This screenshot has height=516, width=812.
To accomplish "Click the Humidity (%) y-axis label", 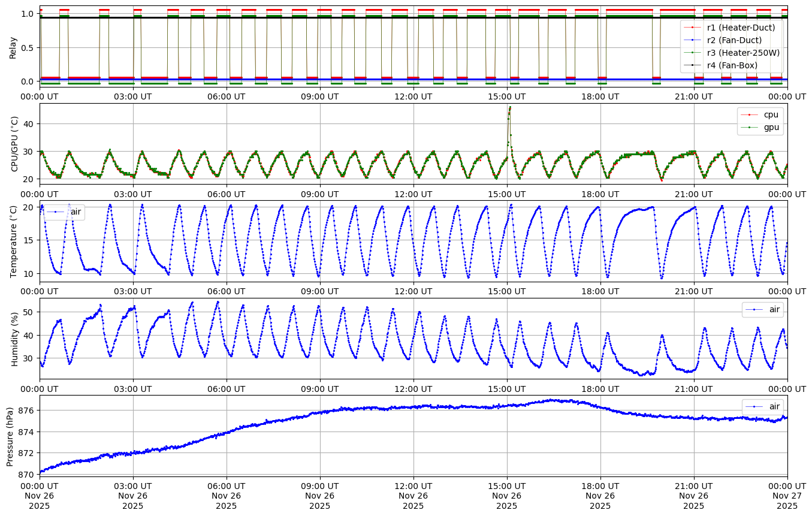I will [x=15, y=339].
